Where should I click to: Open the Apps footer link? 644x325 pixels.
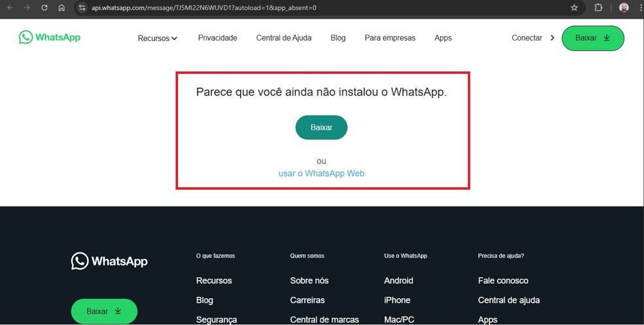coord(488,320)
